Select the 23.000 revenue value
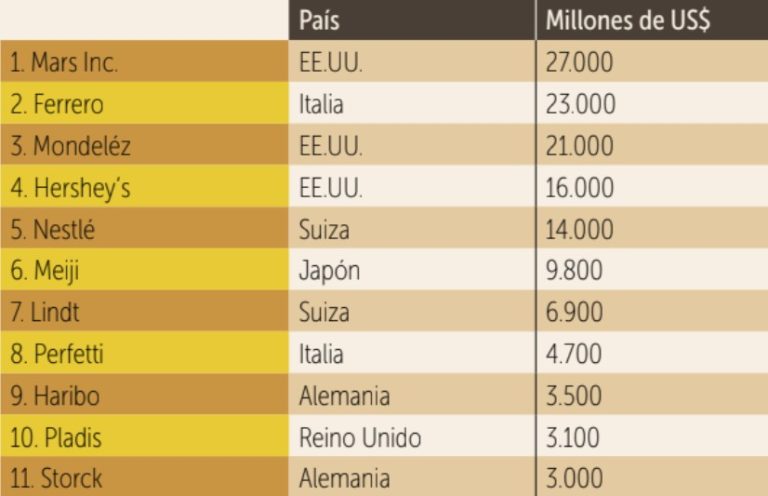Image resolution: width=768 pixels, height=496 pixels. (580, 104)
